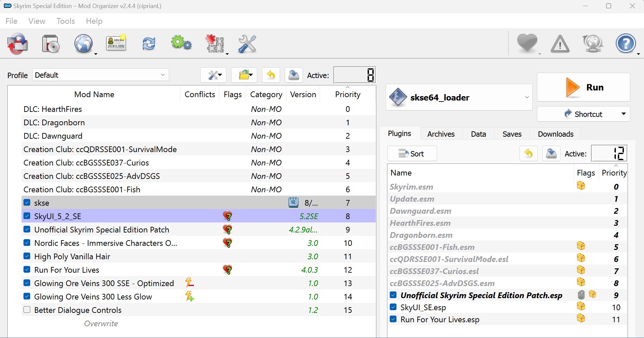
Task: Click the Install Mod from archive icon
Action: [51, 44]
